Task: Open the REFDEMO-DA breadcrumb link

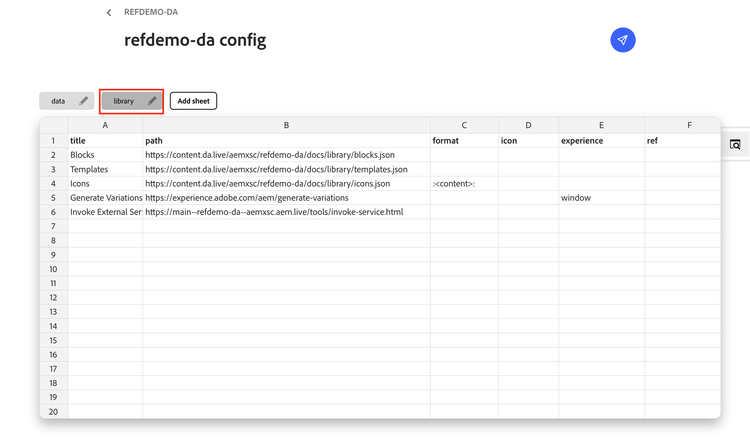Action: pyautogui.click(x=151, y=13)
